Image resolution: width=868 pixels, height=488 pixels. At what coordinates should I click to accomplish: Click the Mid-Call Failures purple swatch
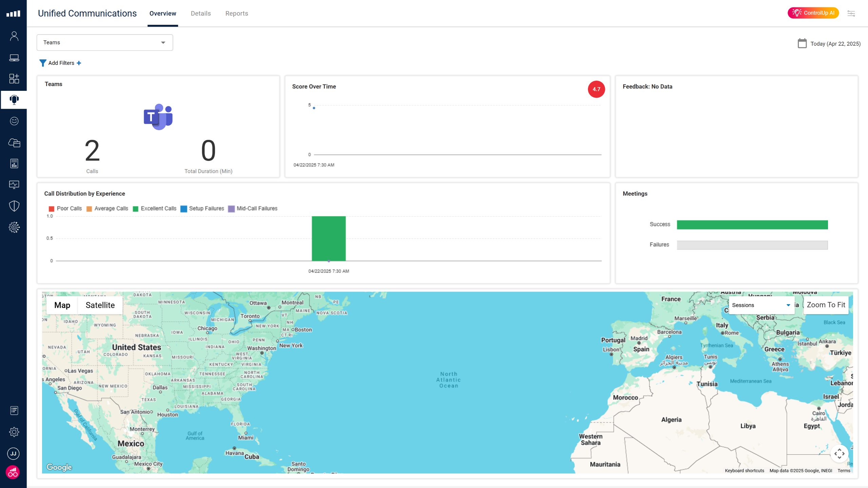[x=231, y=209]
